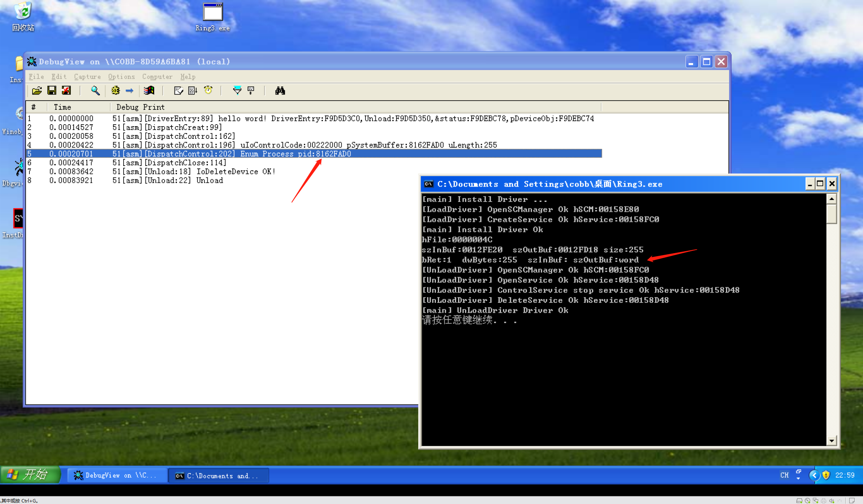Clear the display with the red X icon

click(x=67, y=91)
